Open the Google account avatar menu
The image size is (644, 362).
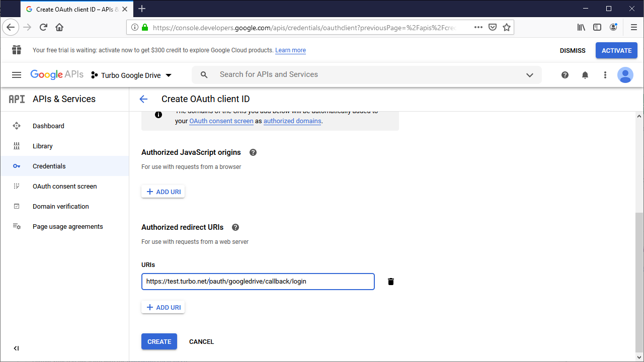pos(625,74)
